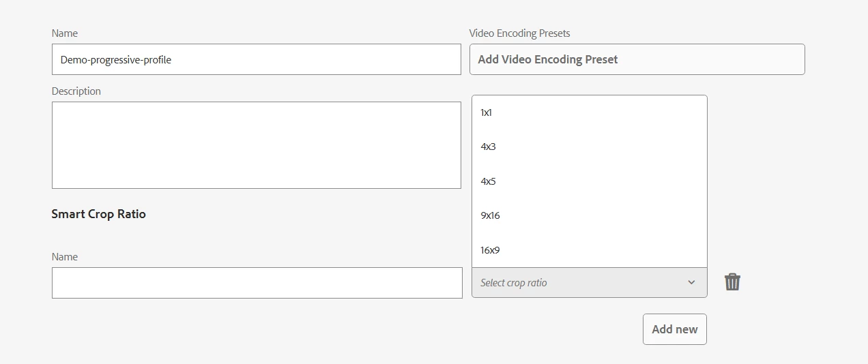Open the Select crop ratio combo box
Viewport: 868px width, 364px height.
(x=589, y=283)
